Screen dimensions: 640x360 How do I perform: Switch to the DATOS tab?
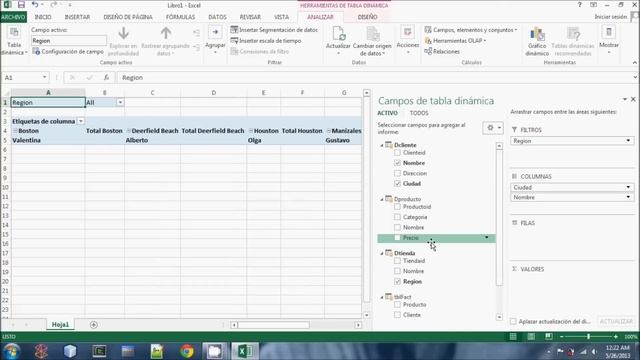click(217, 17)
